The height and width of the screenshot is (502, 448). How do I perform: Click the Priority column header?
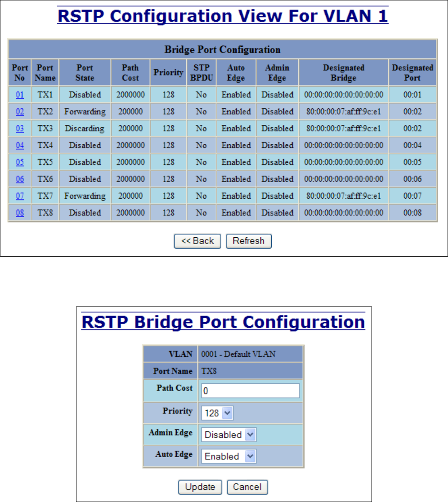coord(168,73)
